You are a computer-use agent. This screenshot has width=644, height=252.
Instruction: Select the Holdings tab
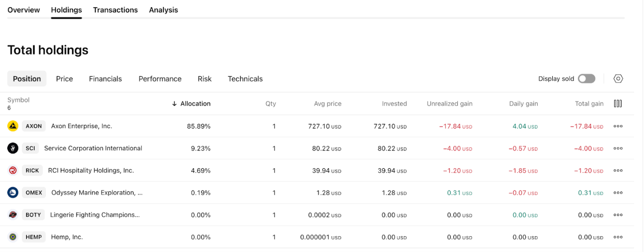[67, 10]
